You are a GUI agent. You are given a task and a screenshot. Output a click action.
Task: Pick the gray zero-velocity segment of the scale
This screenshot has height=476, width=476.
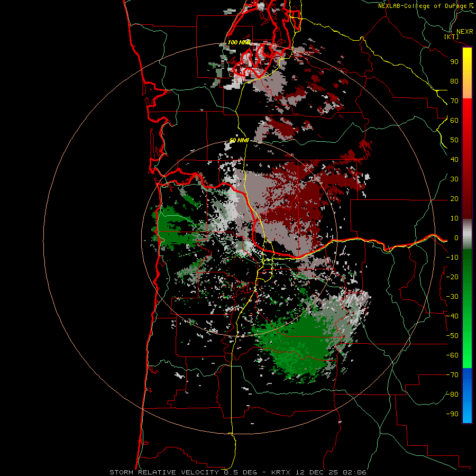point(467,234)
